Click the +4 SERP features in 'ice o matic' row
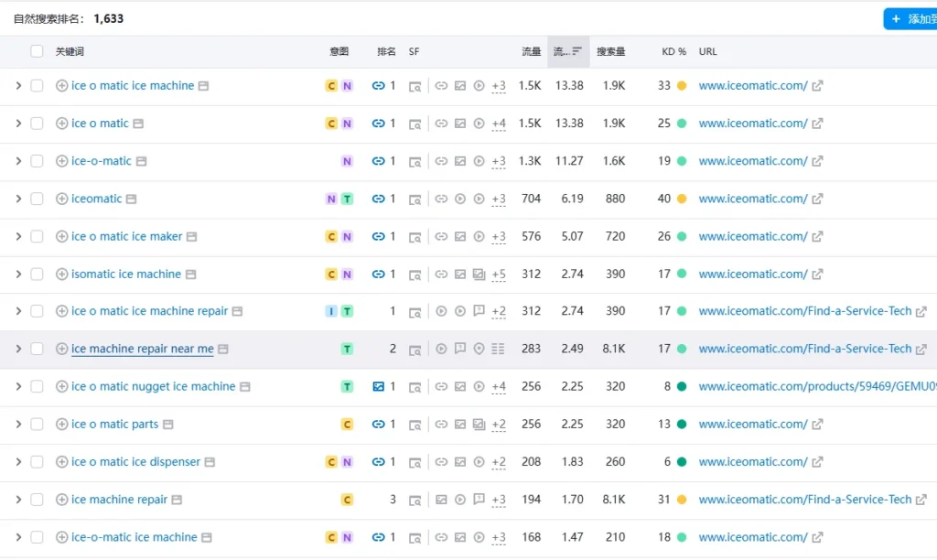Screen dimensions: 937x560 click(x=499, y=124)
